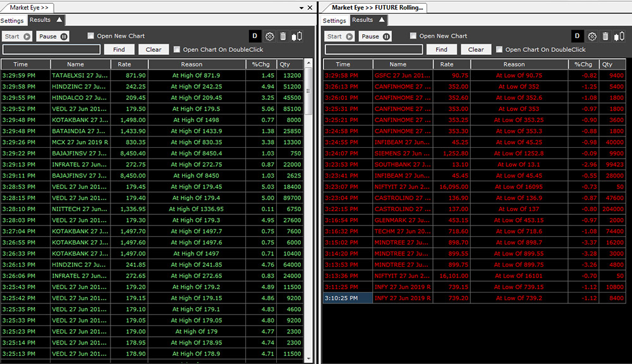The image size is (632, 364).
Task: Click Clear button in right panel
Action: pos(476,49)
